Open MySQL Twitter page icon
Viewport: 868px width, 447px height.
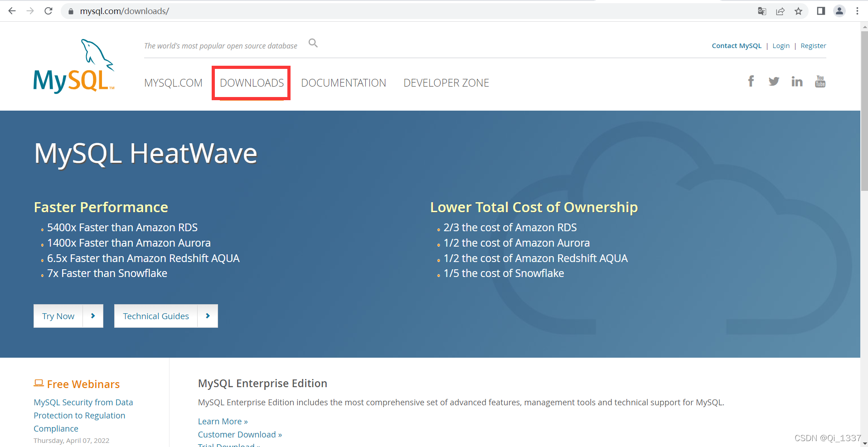coord(774,82)
